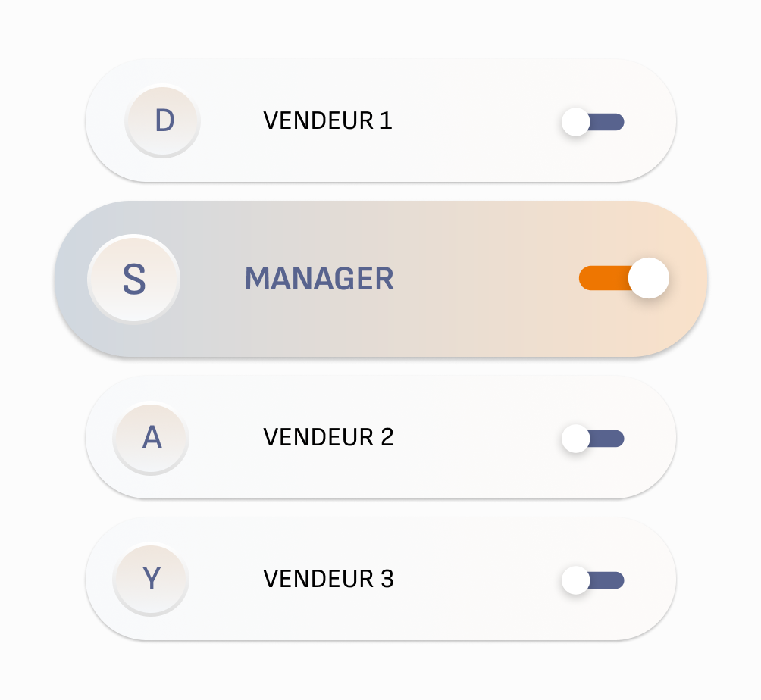Select the VENDEUR 2 label
This screenshot has height=700, width=761.
tap(328, 437)
